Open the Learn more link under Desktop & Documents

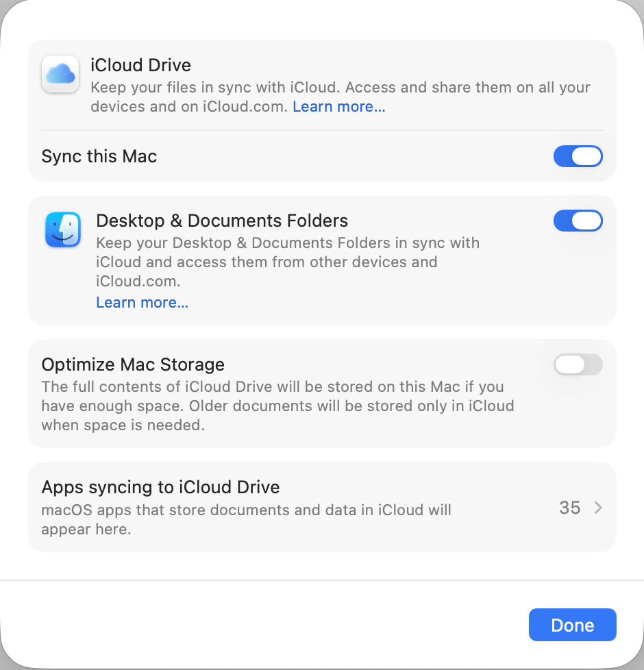coord(143,303)
